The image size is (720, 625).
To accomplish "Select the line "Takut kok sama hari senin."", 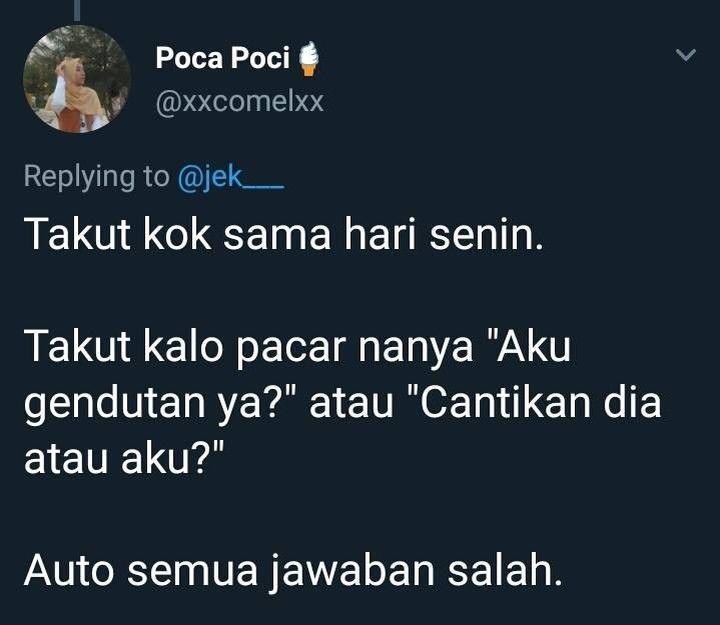I will pos(283,235).
